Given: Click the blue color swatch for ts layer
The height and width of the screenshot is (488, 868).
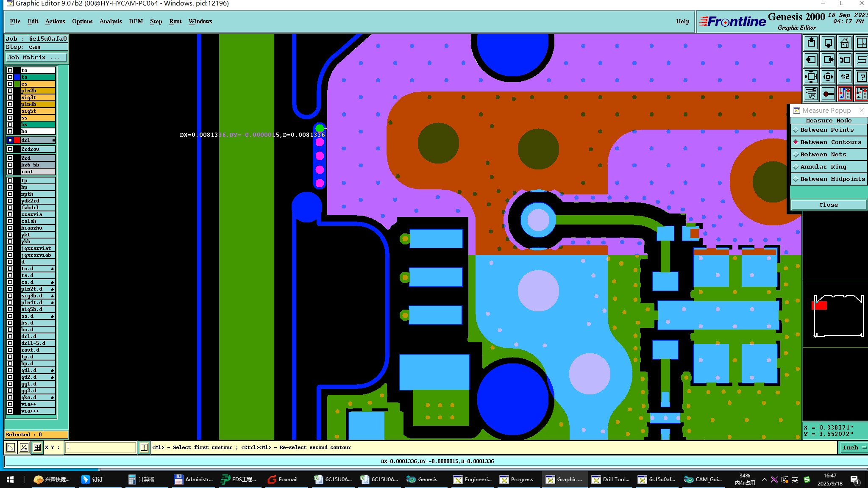Looking at the screenshot, I should click(x=17, y=77).
